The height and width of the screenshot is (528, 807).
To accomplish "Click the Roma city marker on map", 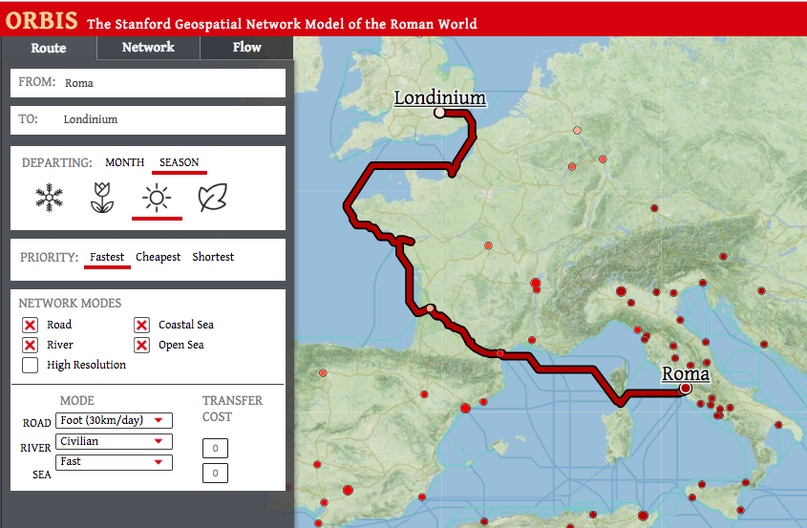I will (x=685, y=388).
